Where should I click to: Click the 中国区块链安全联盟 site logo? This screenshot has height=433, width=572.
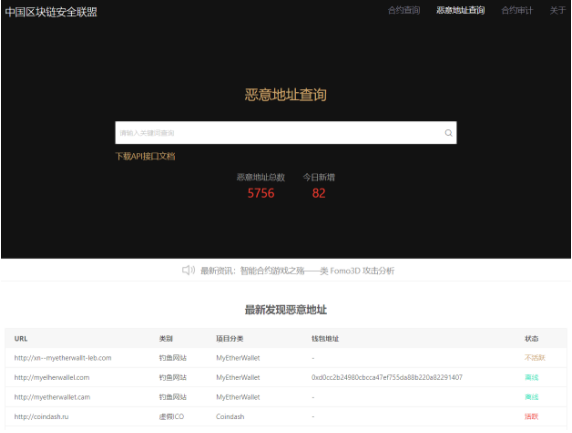(51, 12)
